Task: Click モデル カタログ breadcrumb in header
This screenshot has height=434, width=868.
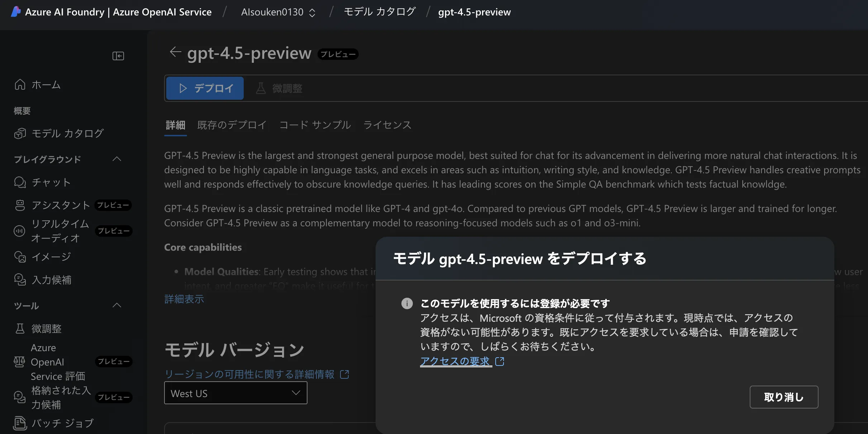Action: pyautogui.click(x=380, y=12)
